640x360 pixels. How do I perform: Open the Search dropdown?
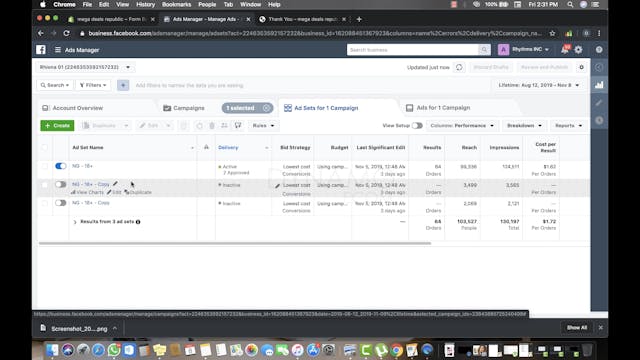pyautogui.click(x=55, y=85)
